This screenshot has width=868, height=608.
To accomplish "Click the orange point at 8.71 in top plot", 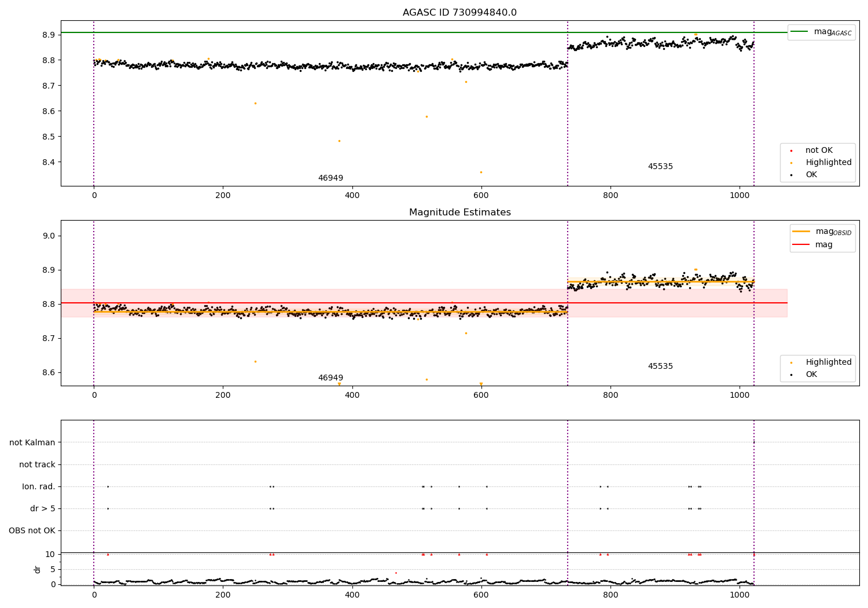I will [466, 82].
